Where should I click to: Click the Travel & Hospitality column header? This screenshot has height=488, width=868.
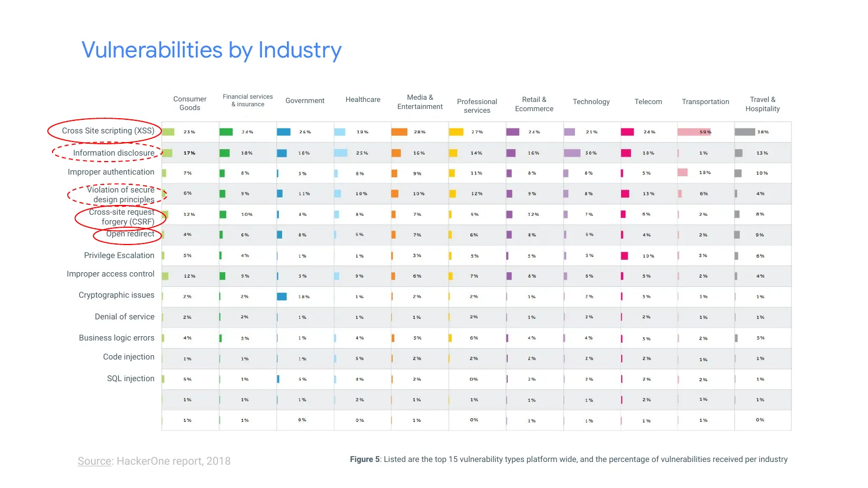coord(763,104)
